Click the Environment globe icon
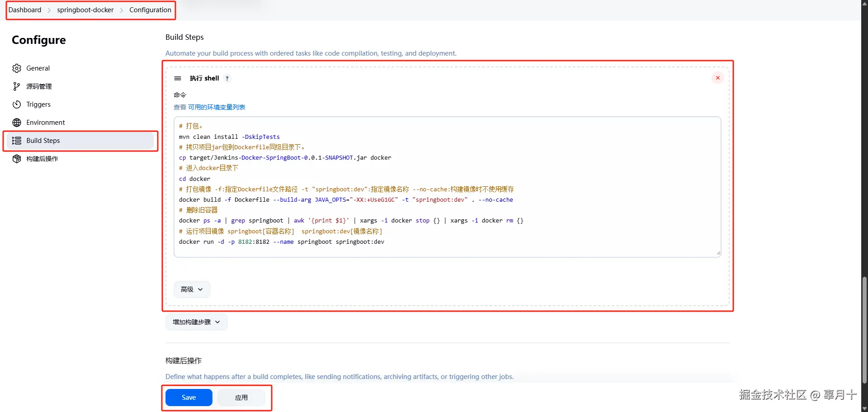868x412 pixels. coord(17,123)
